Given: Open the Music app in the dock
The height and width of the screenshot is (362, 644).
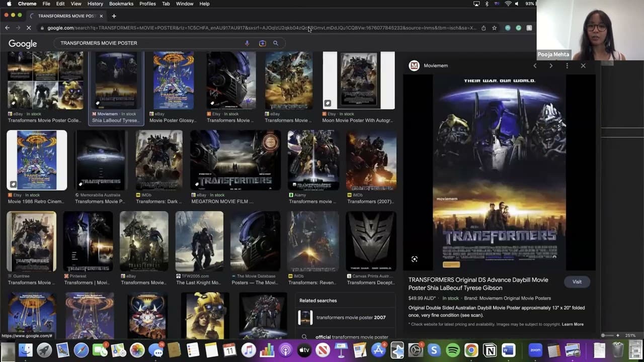Looking at the screenshot, I should click(x=249, y=350).
